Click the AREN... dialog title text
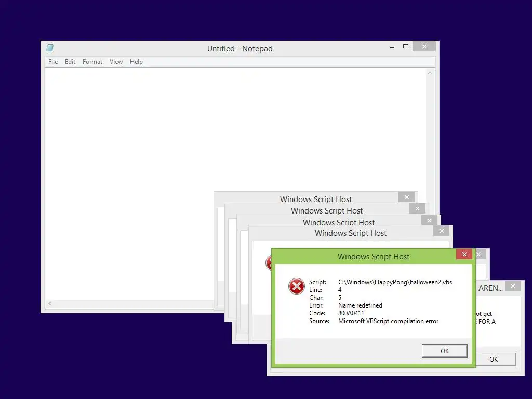This screenshot has width=532, height=399. 490,288
